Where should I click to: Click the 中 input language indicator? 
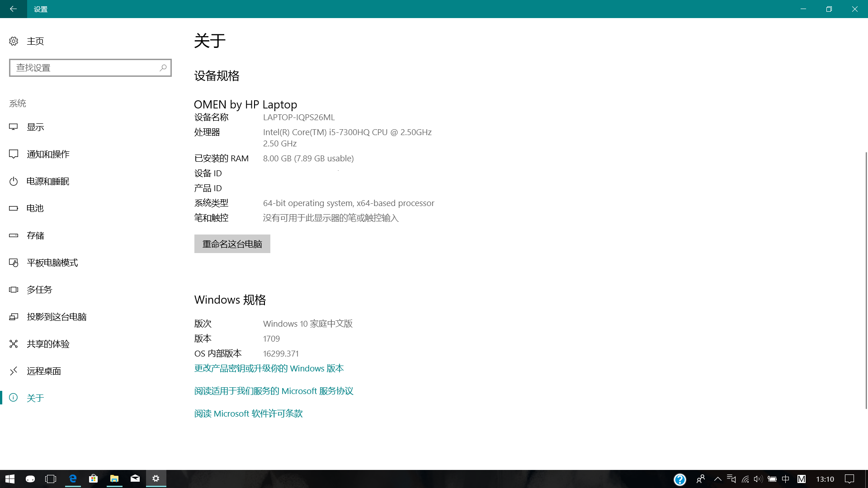point(785,479)
